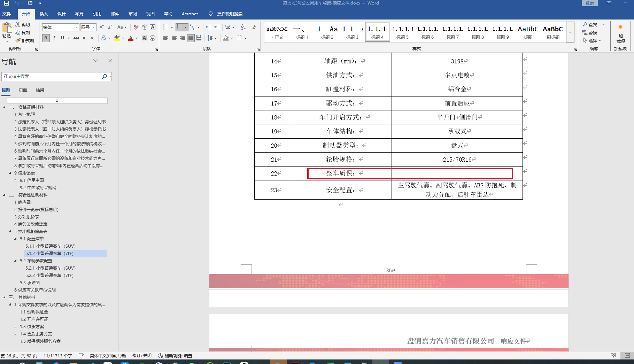Increase font size with the grow-font icon
634x364 pixels.
coord(101,27)
